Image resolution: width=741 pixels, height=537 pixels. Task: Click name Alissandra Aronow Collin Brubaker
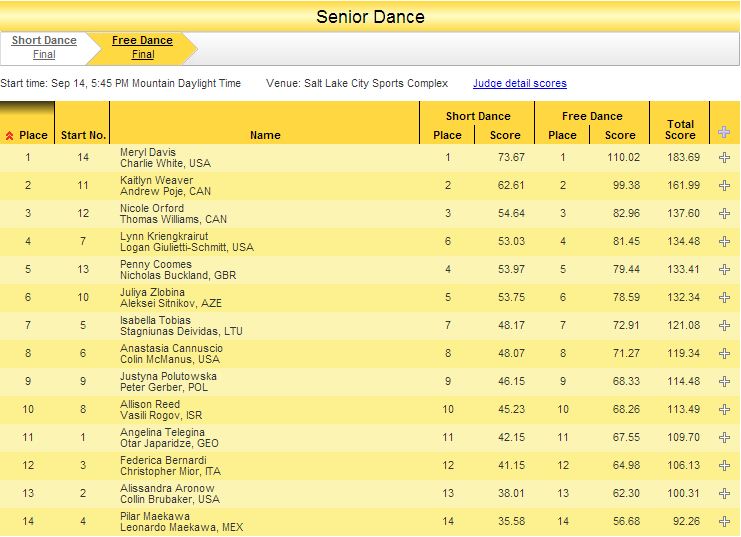click(x=170, y=494)
